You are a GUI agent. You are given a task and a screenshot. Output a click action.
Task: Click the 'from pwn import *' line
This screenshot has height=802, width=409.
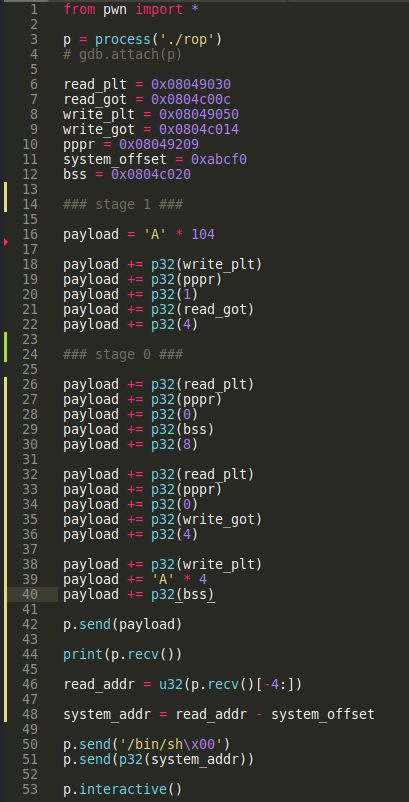131,9
